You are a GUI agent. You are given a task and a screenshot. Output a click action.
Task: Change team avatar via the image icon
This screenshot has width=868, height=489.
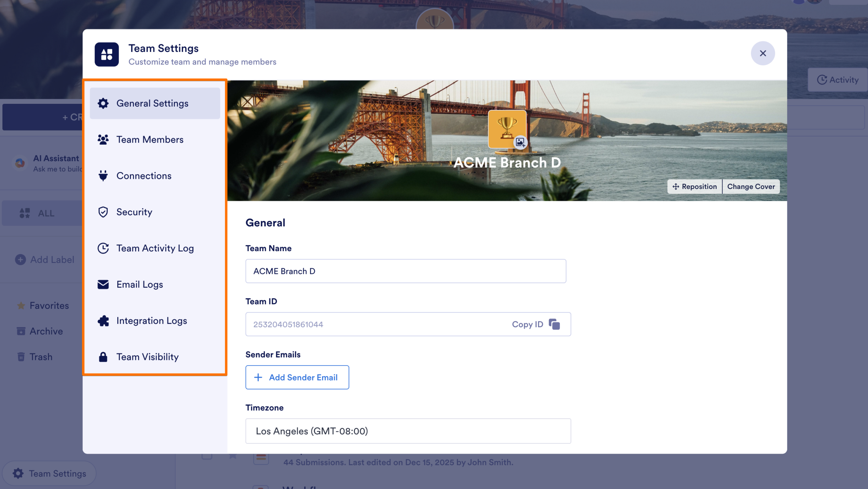click(x=520, y=142)
